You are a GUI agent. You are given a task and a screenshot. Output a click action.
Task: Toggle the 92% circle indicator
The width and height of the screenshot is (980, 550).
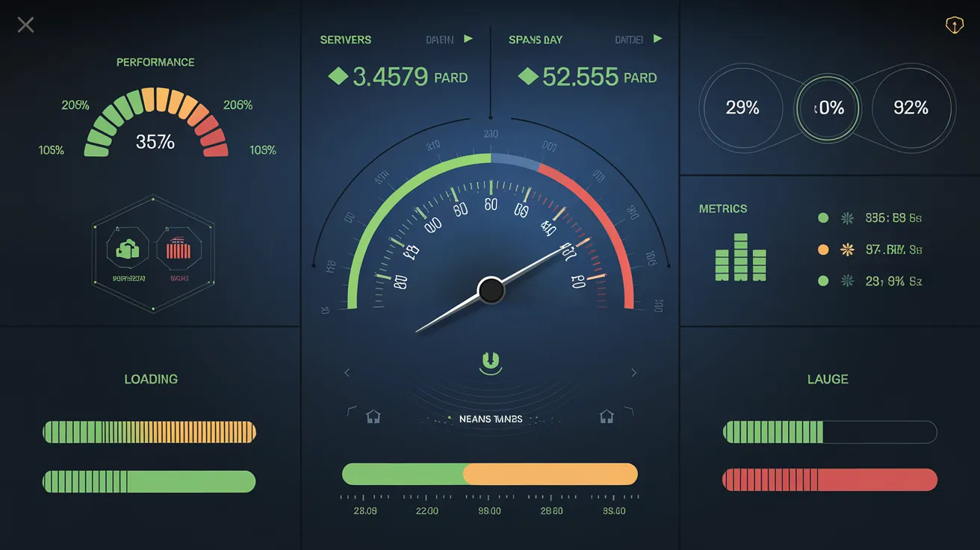pos(911,108)
